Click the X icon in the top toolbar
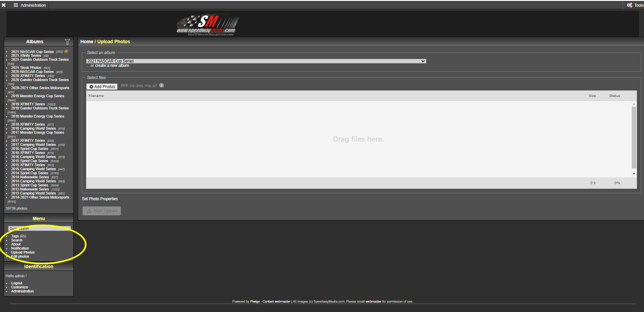This screenshot has height=312, width=644. [x=4, y=5]
